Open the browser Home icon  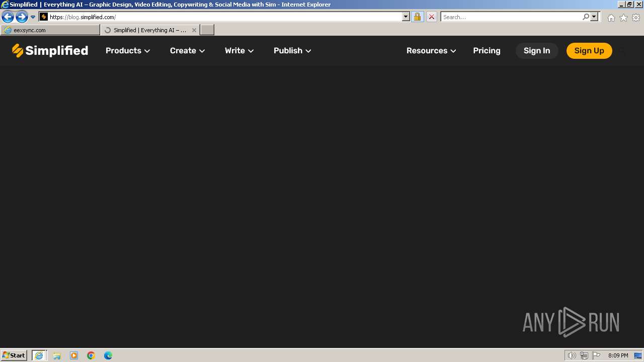pyautogui.click(x=611, y=18)
